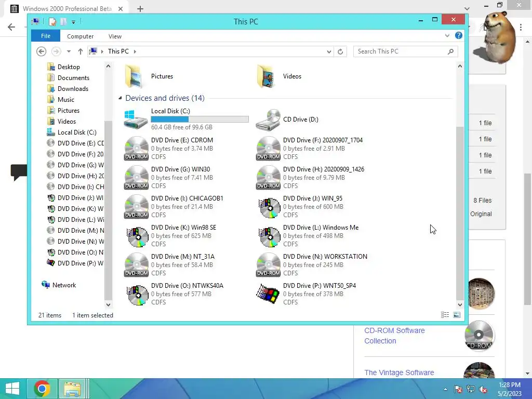The height and width of the screenshot is (399, 532).
Task: Open The Vintage Software link
Action: tap(399, 373)
